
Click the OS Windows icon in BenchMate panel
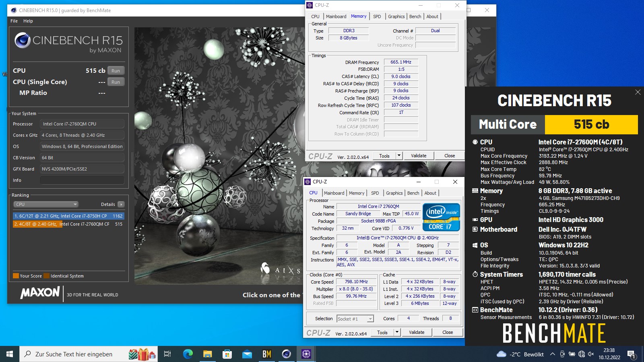coord(475,245)
